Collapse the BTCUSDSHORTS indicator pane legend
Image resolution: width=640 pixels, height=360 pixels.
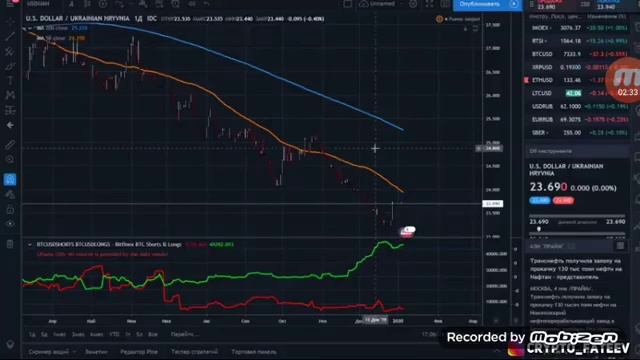(29, 244)
